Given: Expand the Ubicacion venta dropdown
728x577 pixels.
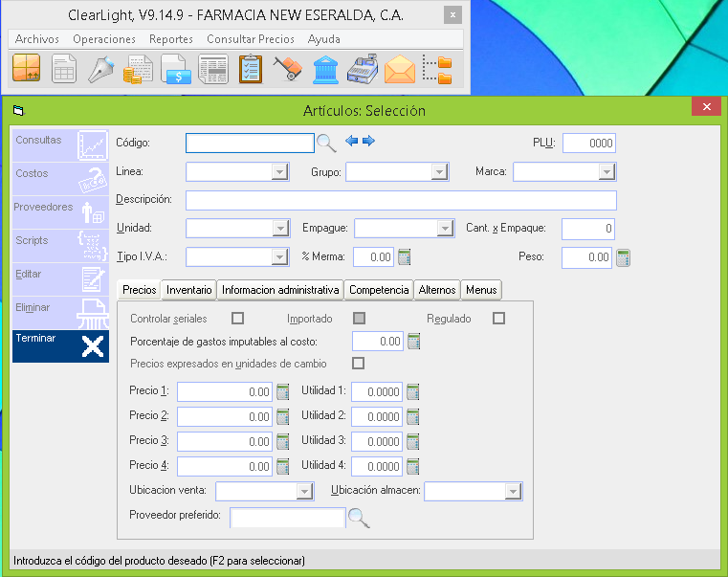Looking at the screenshot, I should [304, 492].
